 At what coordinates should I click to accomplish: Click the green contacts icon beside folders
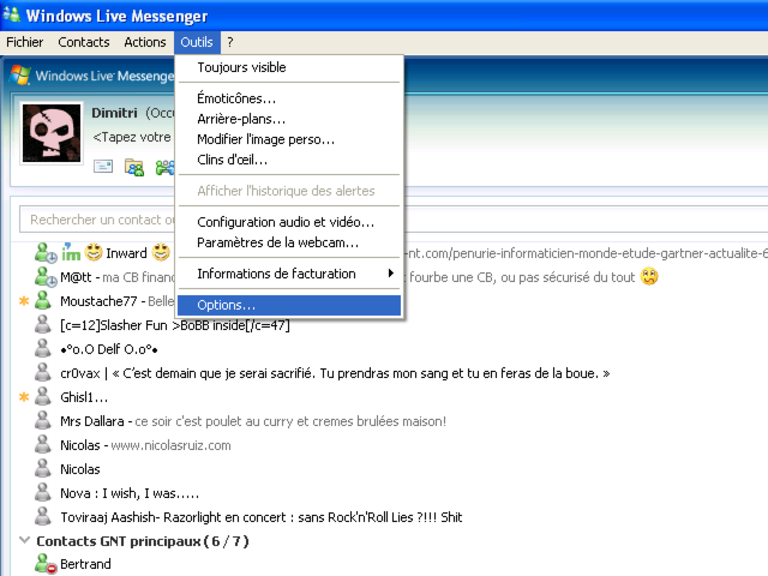pyautogui.click(x=165, y=168)
